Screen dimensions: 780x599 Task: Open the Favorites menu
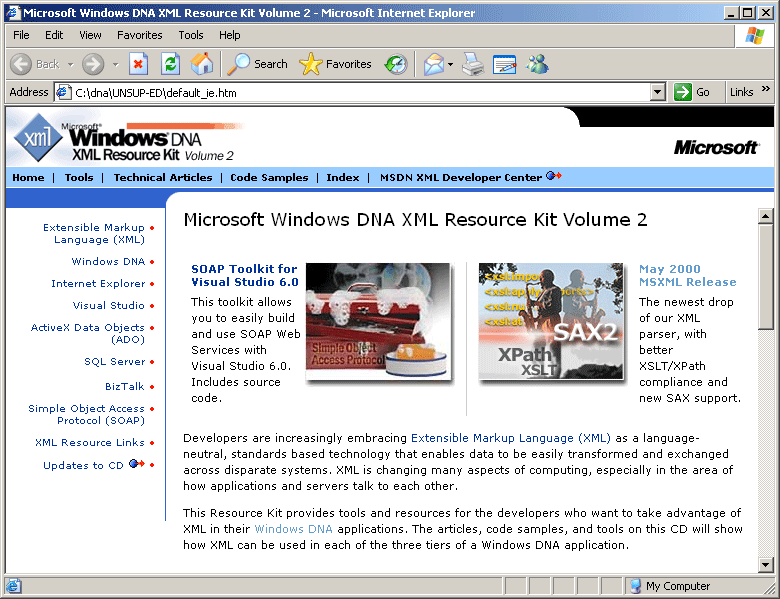click(140, 35)
